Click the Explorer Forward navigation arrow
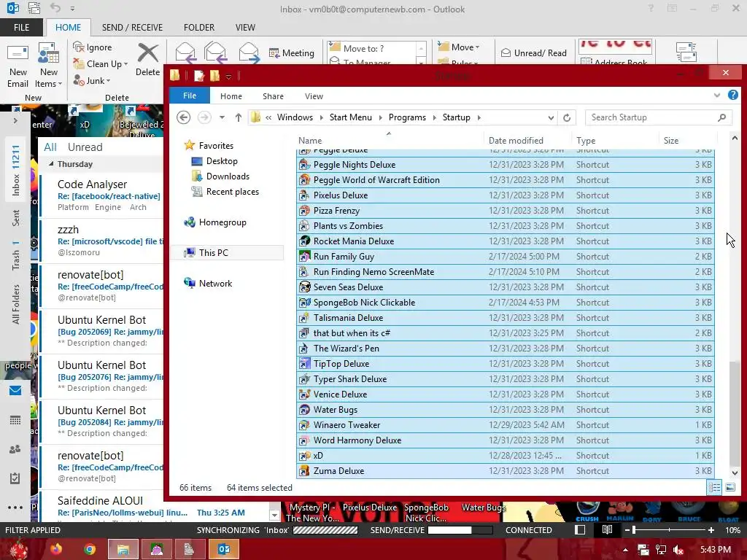747x560 pixels. 204,117
